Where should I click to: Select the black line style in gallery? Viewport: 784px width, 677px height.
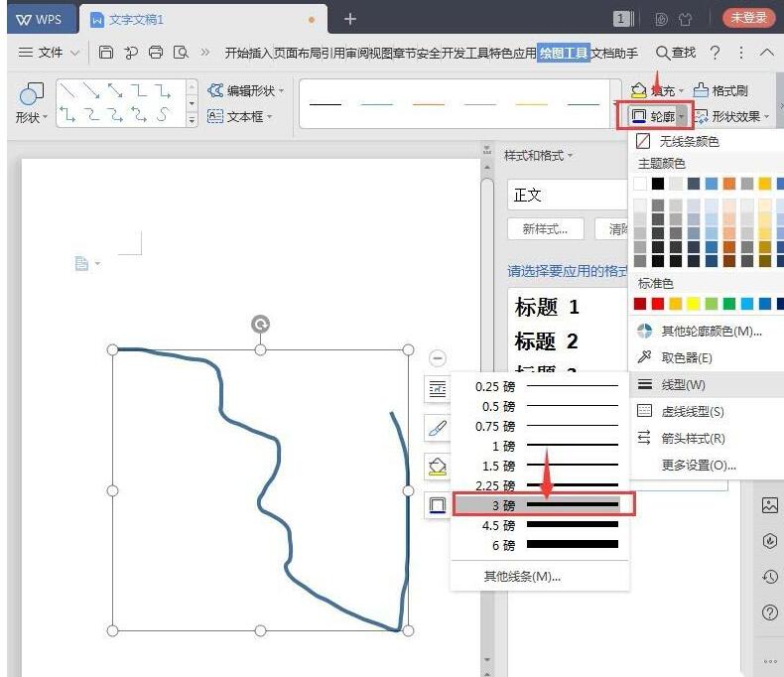click(326, 104)
